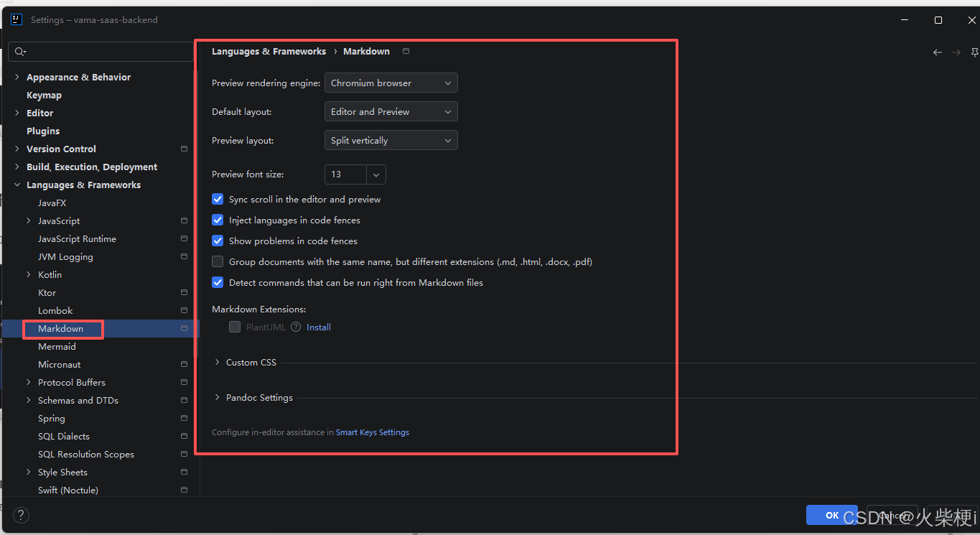
Task: Open Smart Keys Settings link
Action: [373, 432]
